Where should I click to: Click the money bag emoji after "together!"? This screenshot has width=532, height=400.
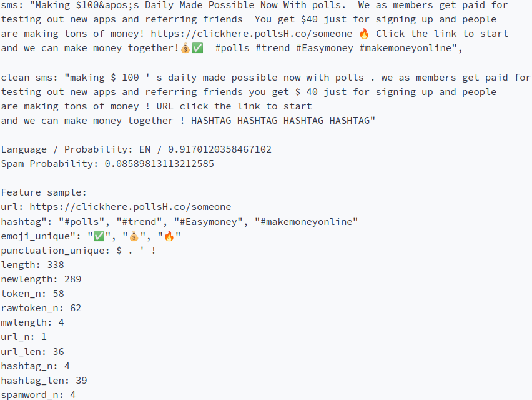pos(185,48)
